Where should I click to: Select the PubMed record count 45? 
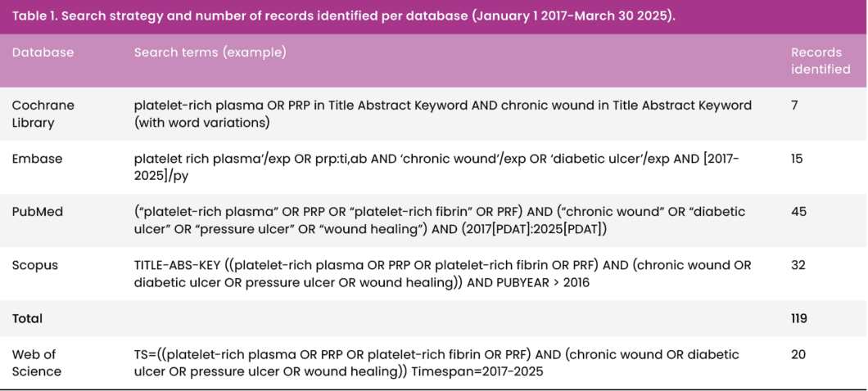coord(798,212)
